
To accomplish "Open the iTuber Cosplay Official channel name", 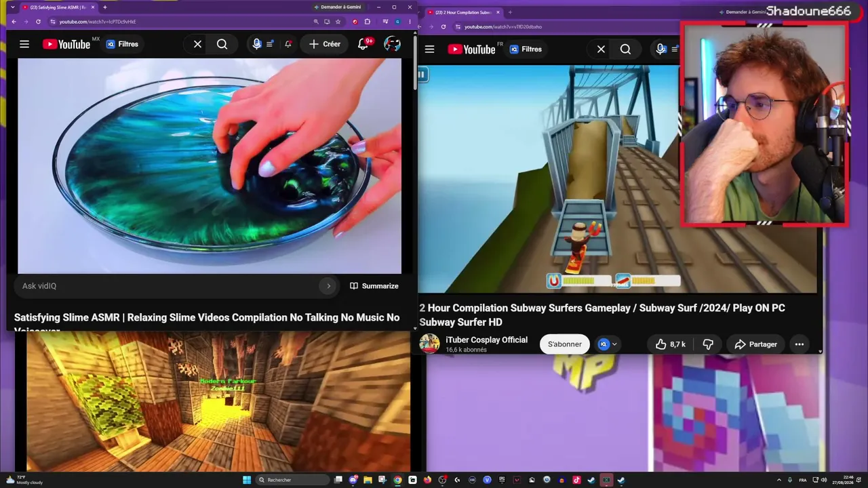I will click(486, 340).
